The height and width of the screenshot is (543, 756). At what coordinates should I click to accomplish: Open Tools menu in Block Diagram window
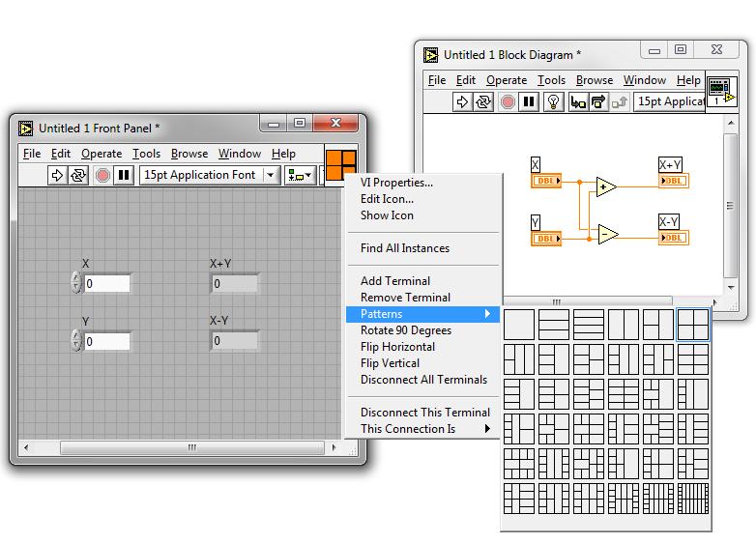click(x=551, y=80)
